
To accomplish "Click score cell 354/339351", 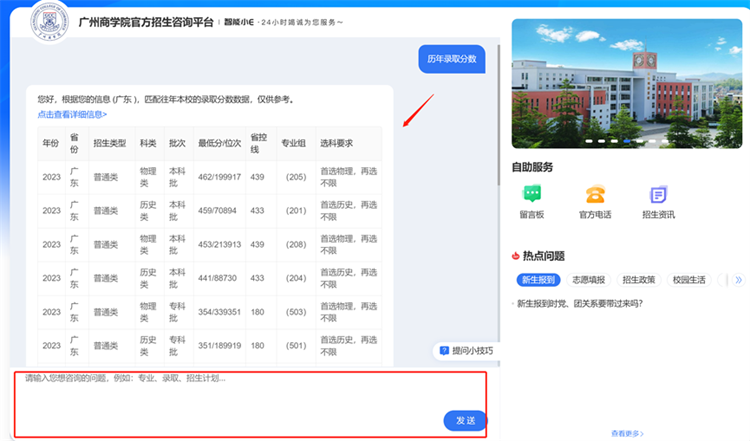I will [x=219, y=312].
